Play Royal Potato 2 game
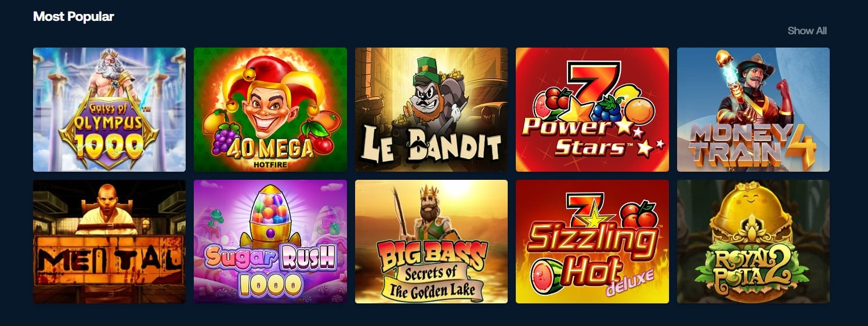The width and height of the screenshot is (868, 326). [x=753, y=241]
